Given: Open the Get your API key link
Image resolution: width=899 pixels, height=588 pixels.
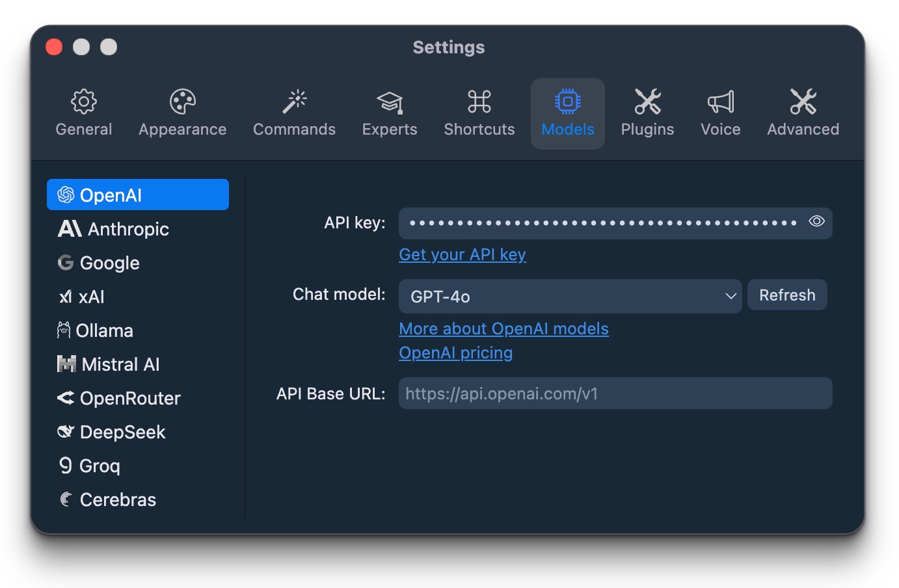Looking at the screenshot, I should (x=463, y=254).
